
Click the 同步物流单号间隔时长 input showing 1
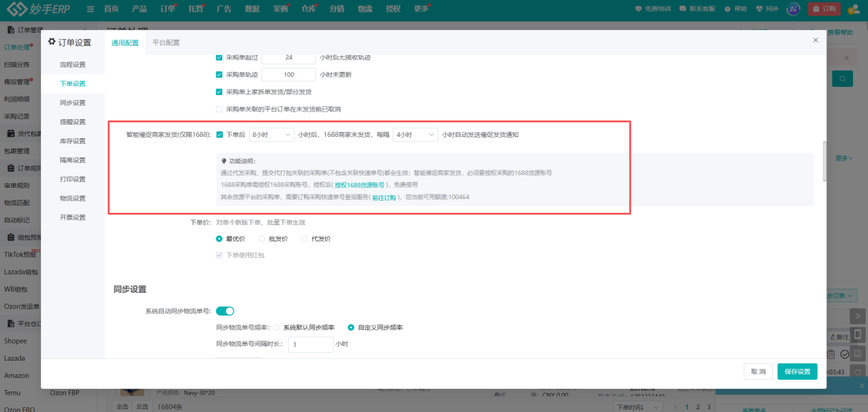click(x=311, y=344)
